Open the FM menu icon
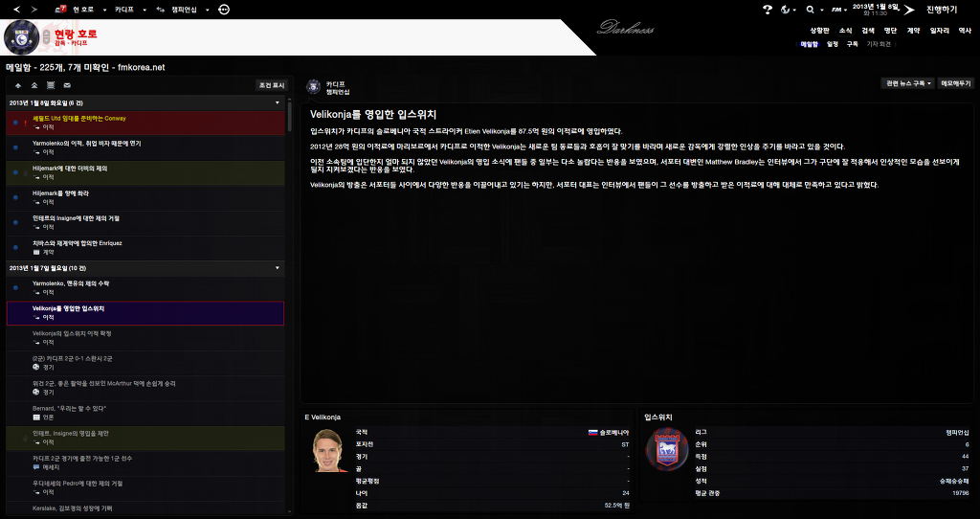Screen dimensions: 980x519 [x=836, y=10]
